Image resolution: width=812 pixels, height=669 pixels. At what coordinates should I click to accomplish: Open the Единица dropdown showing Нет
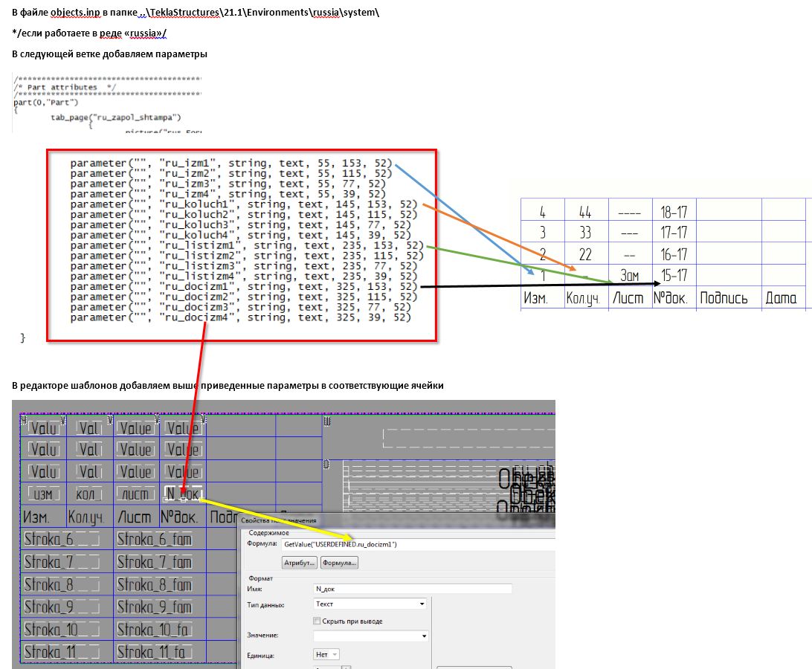coord(326,655)
